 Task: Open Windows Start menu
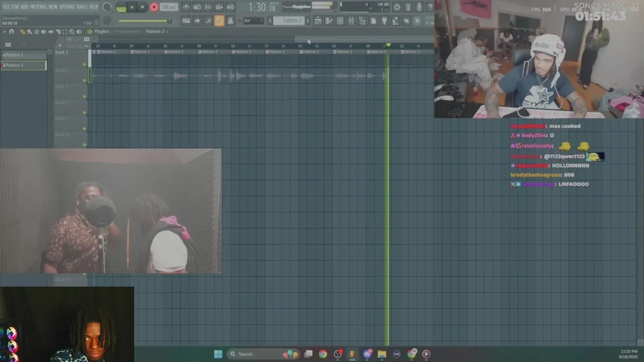pyautogui.click(x=218, y=354)
